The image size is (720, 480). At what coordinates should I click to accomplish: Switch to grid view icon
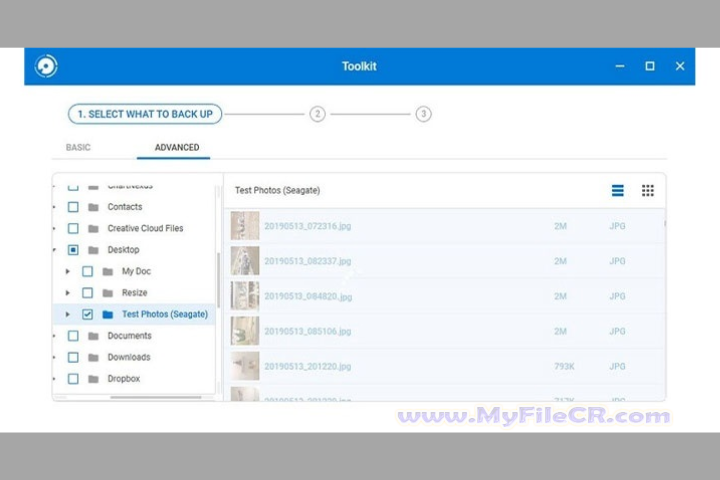tap(648, 190)
